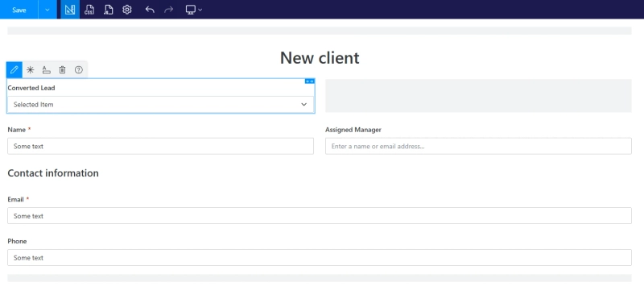644x299 pixels.
Task: Click the label styling icon on field toolbar
Action: pyautogui.click(x=47, y=70)
